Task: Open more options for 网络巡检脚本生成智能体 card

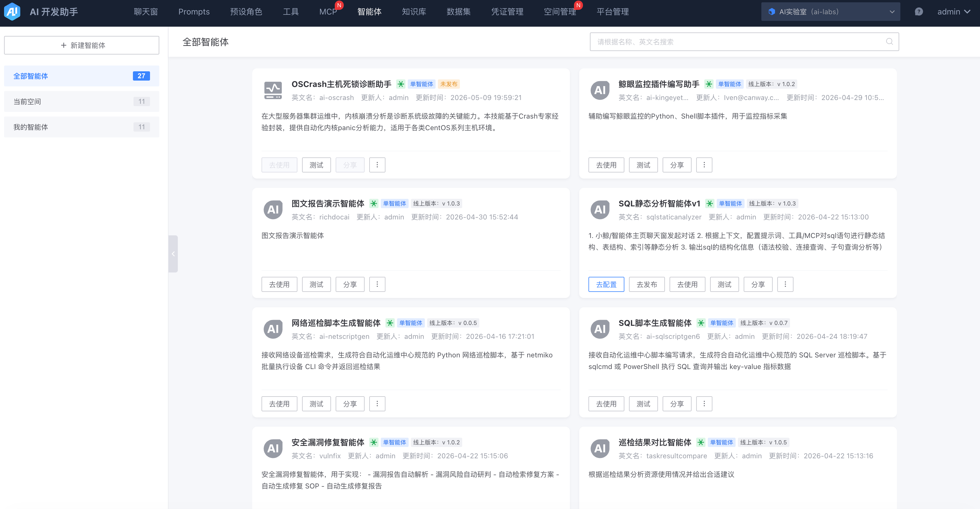Action: pos(377,404)
